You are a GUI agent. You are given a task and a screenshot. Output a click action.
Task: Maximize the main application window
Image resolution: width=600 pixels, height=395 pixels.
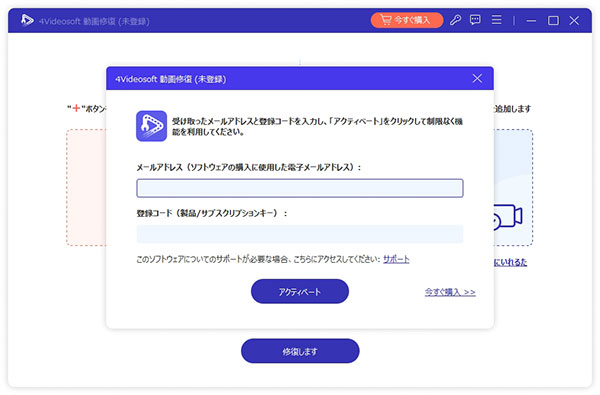point(553,20)
